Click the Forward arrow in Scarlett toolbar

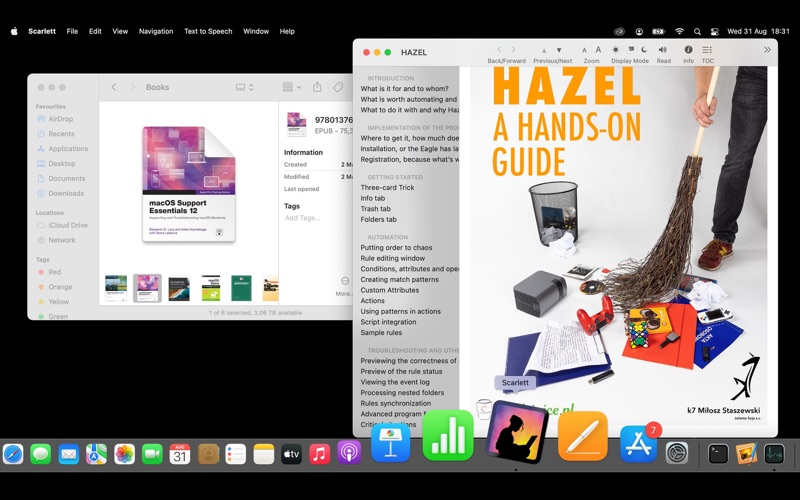[513, 50]
